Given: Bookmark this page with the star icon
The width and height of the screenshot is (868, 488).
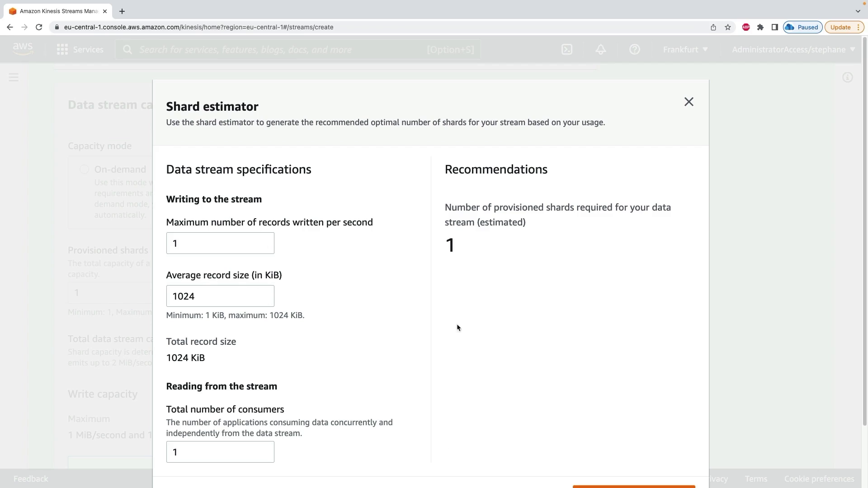Looking at the screenshot, I should [728, 27].
